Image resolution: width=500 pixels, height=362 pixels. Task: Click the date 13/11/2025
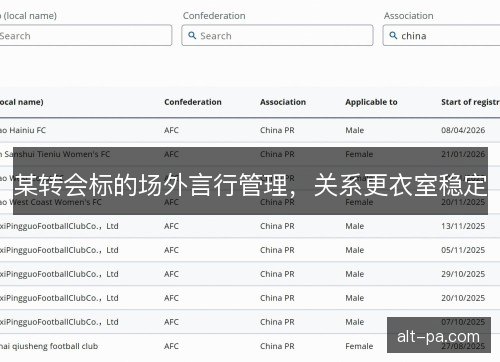[x=463, y=226]
